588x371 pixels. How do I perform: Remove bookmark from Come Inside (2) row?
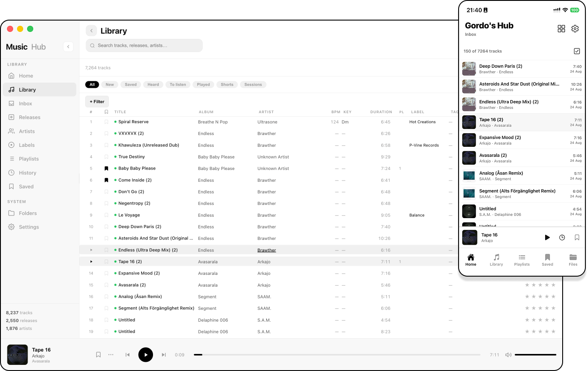106,180
